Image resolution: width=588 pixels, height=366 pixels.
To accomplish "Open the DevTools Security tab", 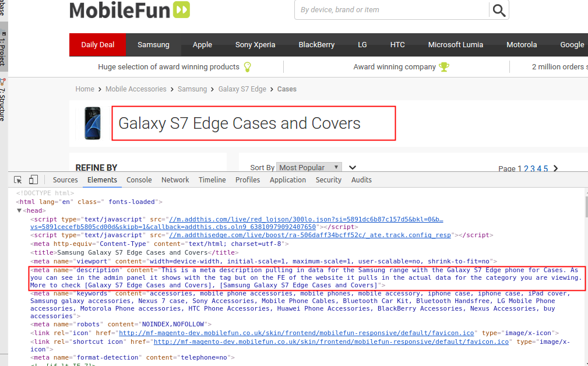I will pos(329,180).
